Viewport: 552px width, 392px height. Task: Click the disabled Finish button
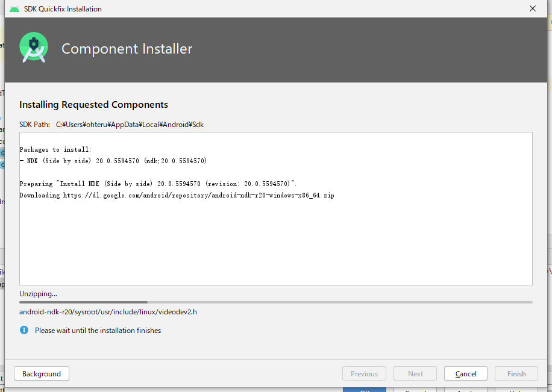point(516,373)
